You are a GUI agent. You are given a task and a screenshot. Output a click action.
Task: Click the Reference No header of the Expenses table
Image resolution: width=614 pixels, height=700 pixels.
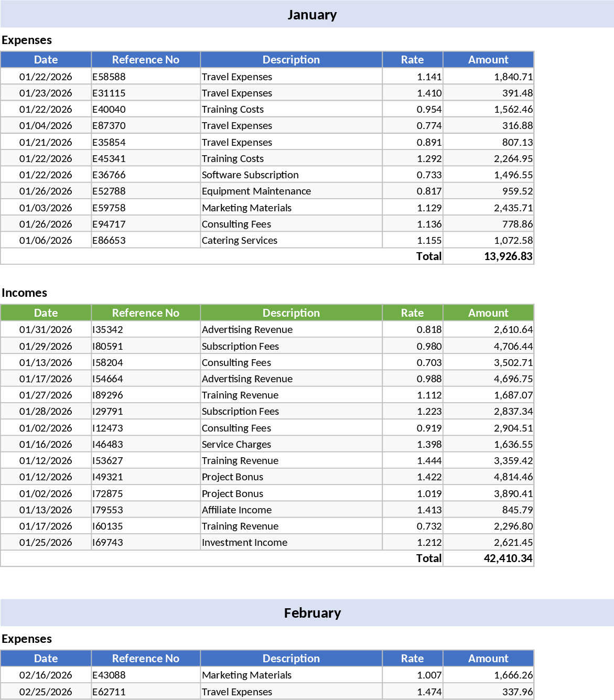coord(145,59)
